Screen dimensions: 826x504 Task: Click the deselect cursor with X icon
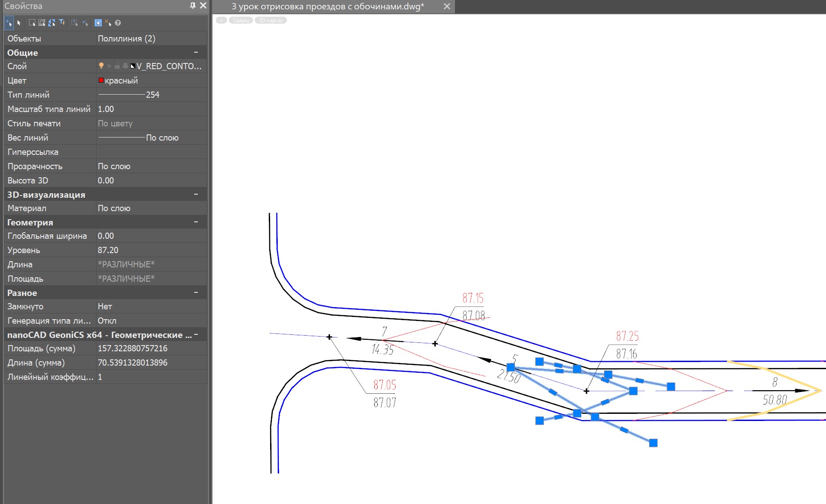[x=108, y=23]
